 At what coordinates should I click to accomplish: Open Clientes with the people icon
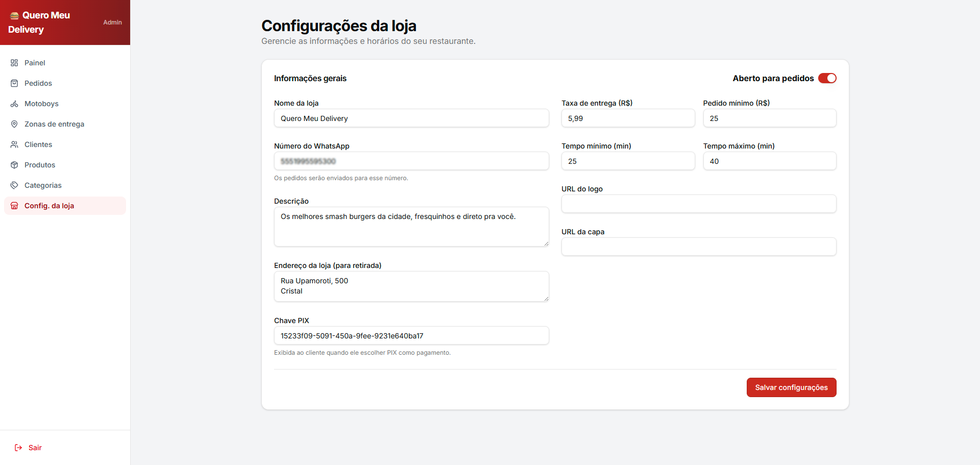14,144
